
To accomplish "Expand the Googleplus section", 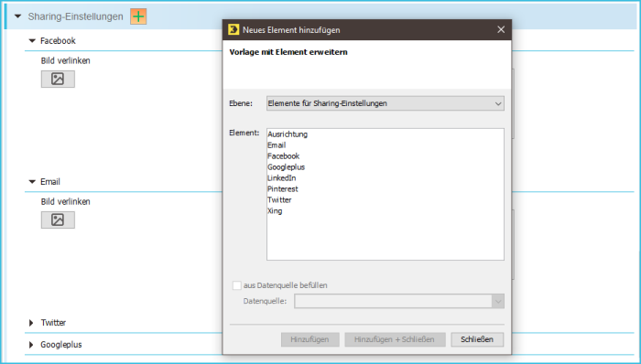I will pos(31,345).
